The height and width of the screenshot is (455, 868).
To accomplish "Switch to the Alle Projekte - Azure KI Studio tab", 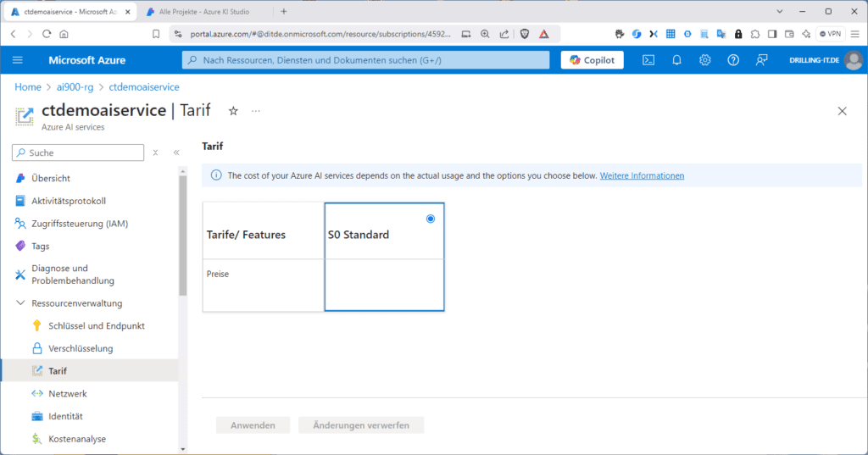I will (x=204, y=12).
